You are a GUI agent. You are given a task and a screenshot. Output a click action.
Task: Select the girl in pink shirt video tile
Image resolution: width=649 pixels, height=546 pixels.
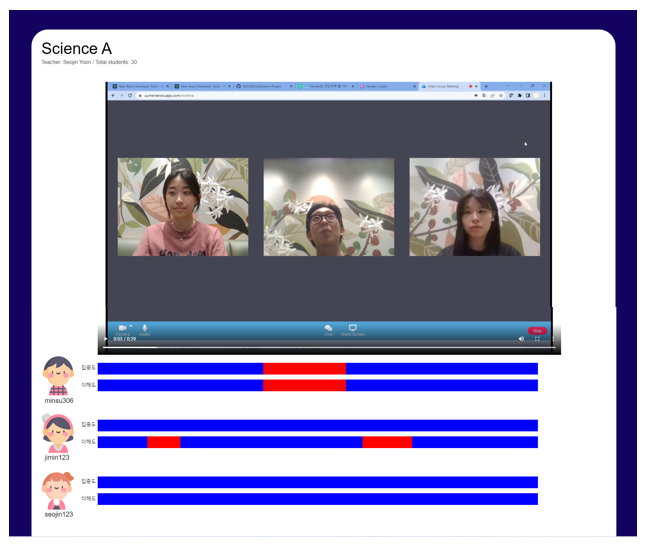point(183,207)
